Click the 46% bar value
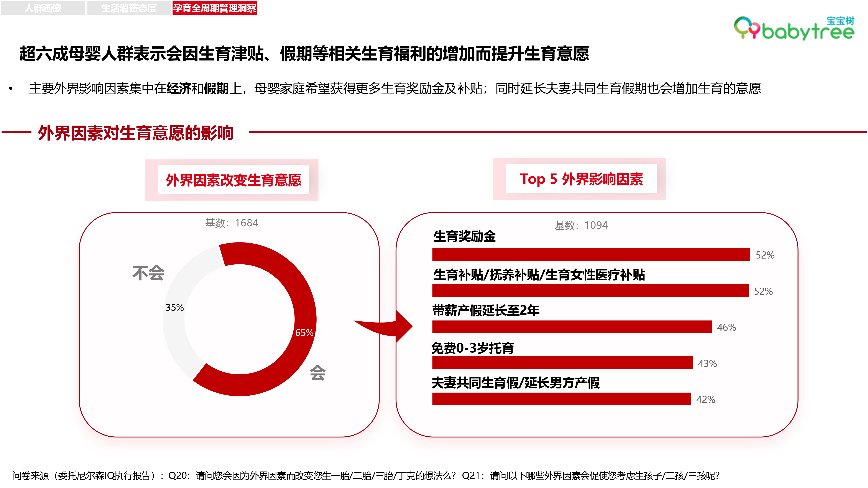The height and width of the screenshot is (488, 868). pyautogui.click(x=727, y=327)
